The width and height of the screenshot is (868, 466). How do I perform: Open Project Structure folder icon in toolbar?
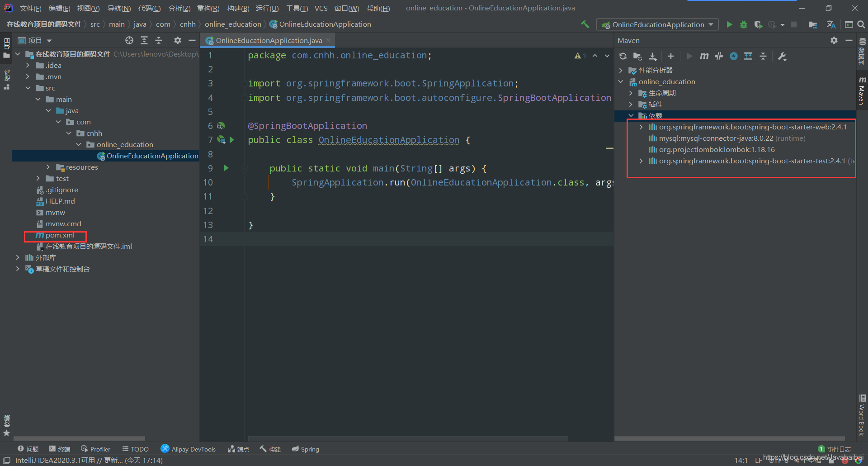point(812,24)
